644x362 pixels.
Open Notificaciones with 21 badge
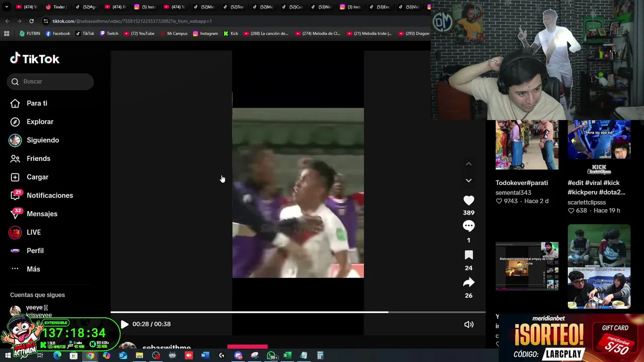click(41, 195)
